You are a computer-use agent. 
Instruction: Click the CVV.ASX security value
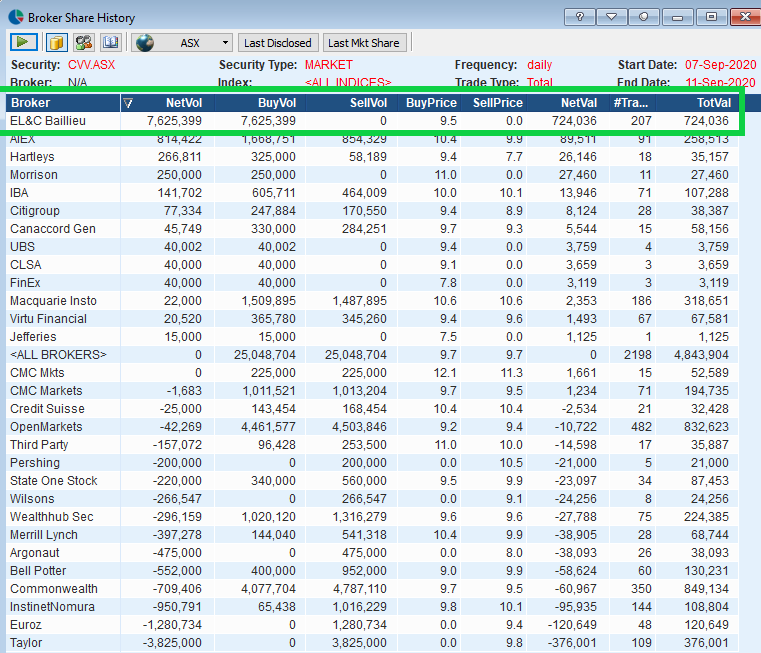91,65
